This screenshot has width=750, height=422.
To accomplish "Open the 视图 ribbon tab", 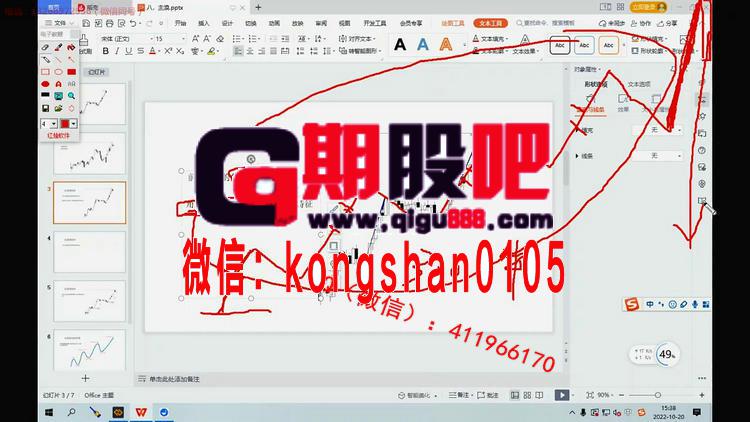I will (344, 23).
